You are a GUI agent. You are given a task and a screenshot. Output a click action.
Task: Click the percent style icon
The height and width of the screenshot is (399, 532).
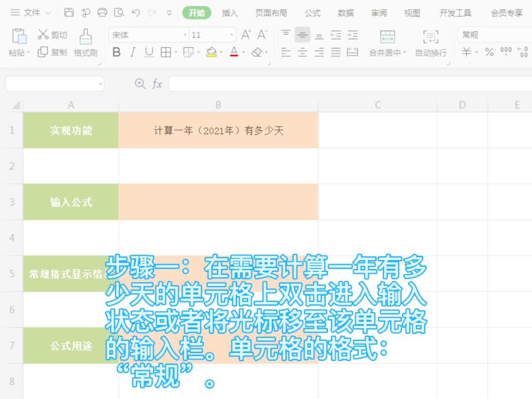point(489,52)
